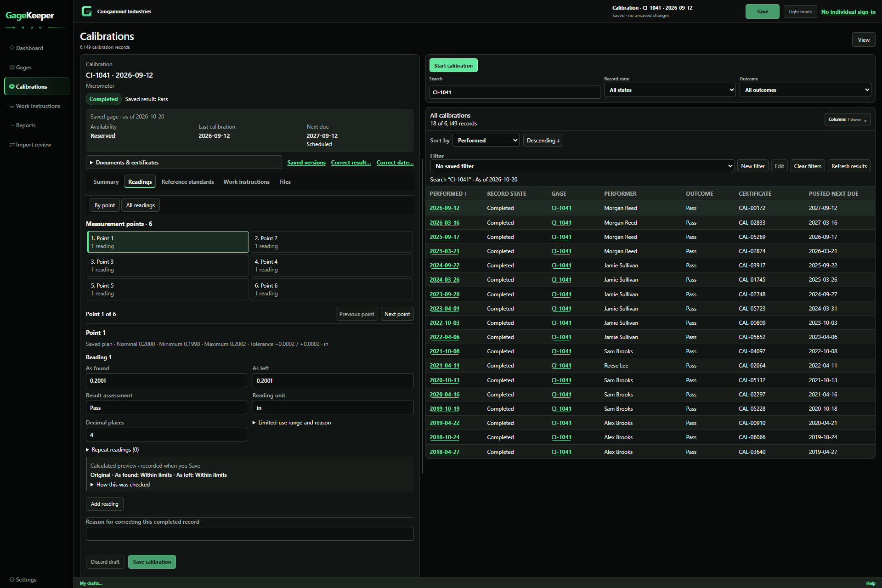Click the PERFORMED column header
This screenshot has height=588, width=882.
[448, 193]
